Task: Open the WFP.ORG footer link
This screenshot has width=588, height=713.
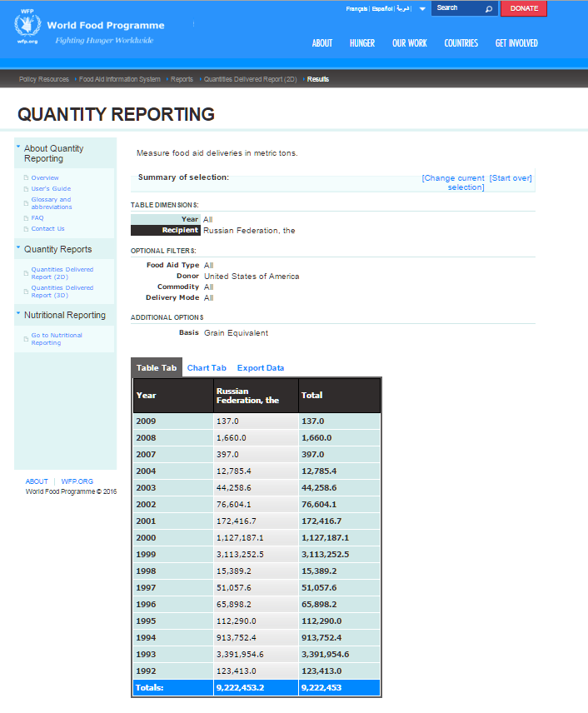Action: (77, 481)
